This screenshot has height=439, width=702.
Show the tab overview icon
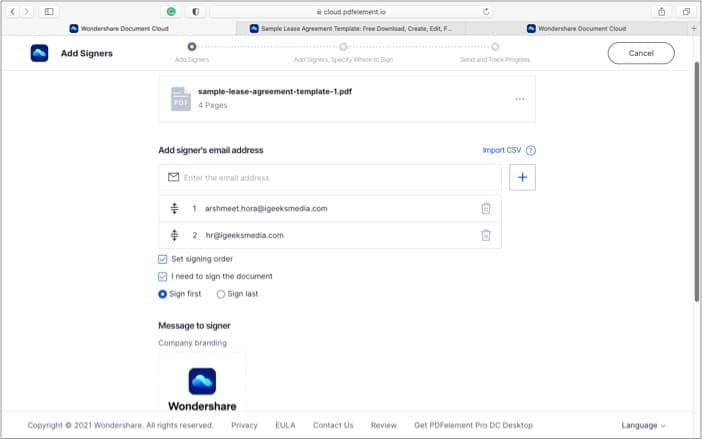click(x=686, y=12)
